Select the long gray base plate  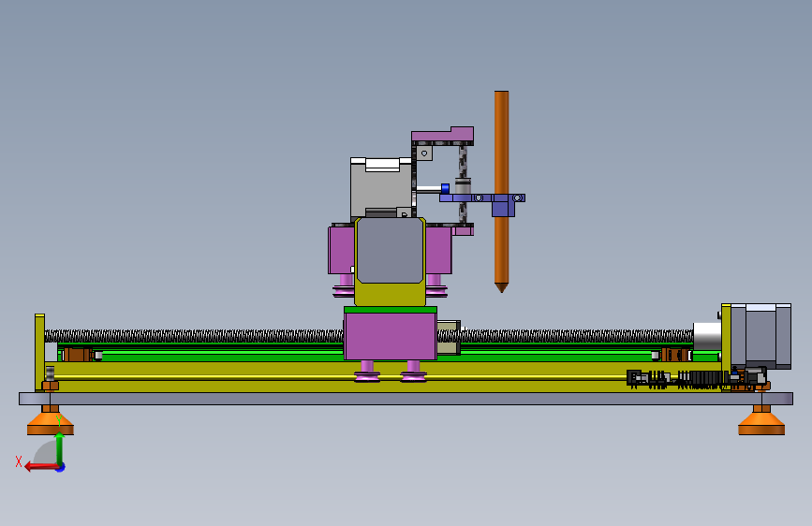coord(406,398)
